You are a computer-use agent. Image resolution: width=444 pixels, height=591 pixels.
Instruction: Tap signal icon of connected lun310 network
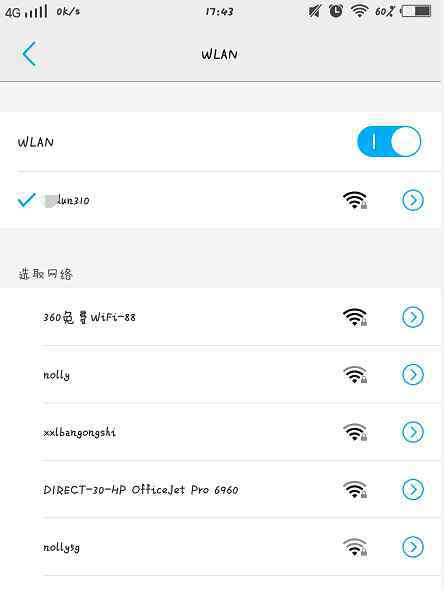click(355, 200)
